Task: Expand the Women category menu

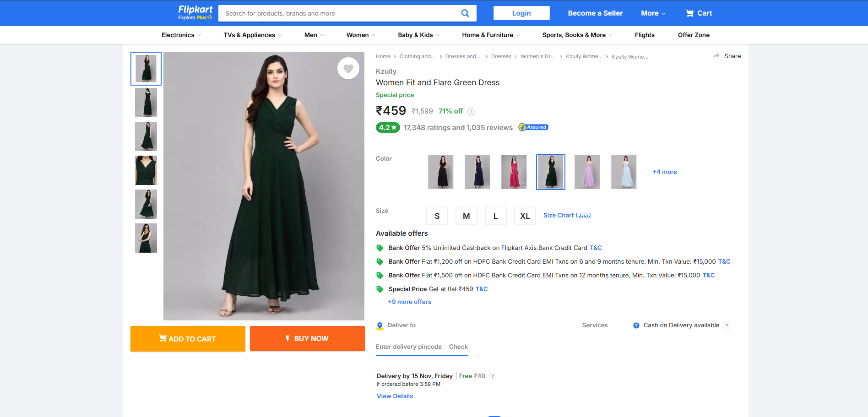Action: tap(361, 35)
